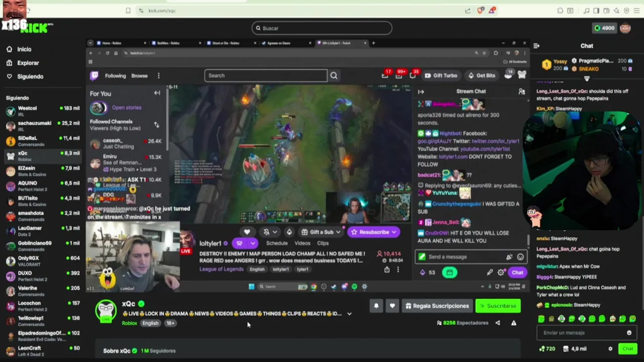Select sachauzumaki in the Siguiendo list
This screenshot has height=362, width=644.
click(43, 126)
